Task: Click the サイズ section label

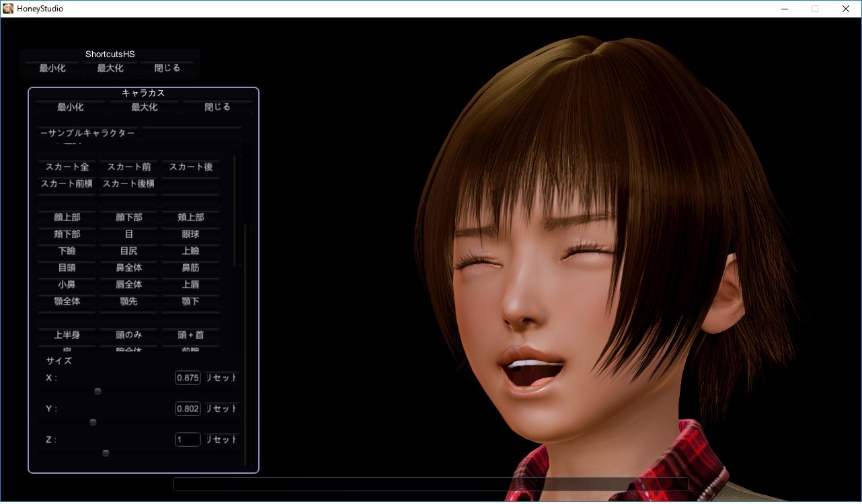Action: [58, 360]
